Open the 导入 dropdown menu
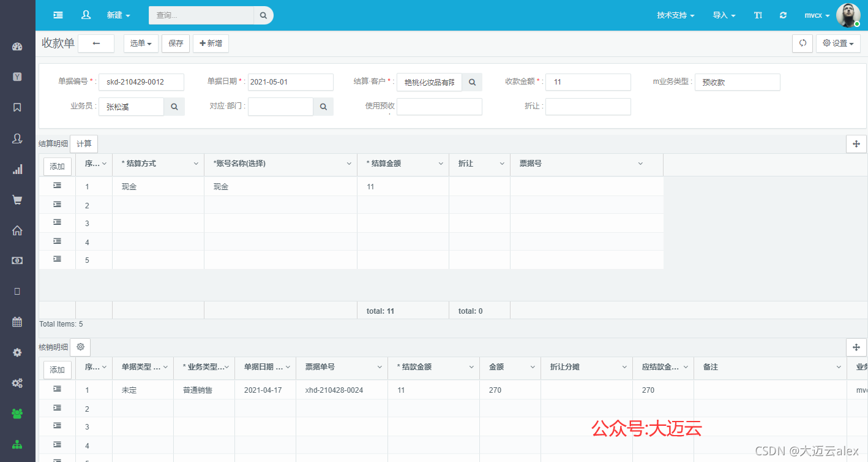Image resolution: width=868 pixels, height=462 pixels. [x=724, y=15]
